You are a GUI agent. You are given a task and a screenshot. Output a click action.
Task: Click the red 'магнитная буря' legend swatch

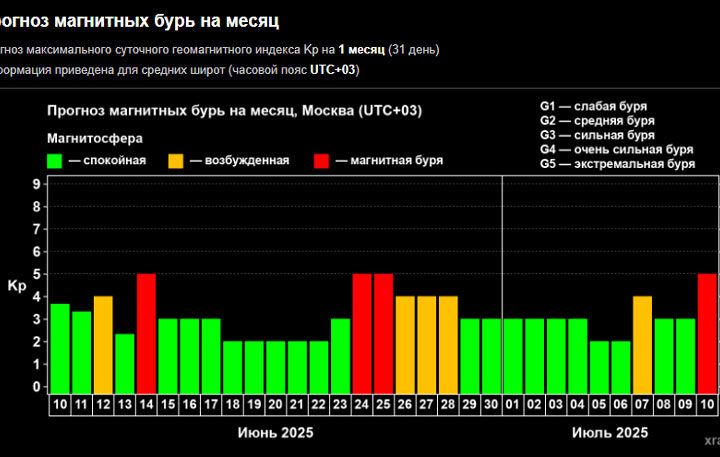(x=322, y=160)
